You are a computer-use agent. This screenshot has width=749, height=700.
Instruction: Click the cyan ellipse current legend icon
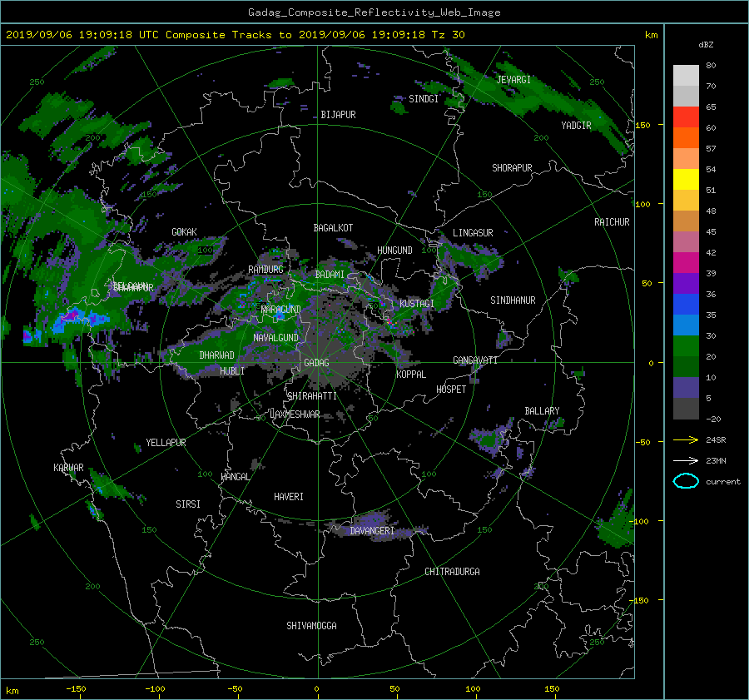pyautogui.click(x=686, y=481)
